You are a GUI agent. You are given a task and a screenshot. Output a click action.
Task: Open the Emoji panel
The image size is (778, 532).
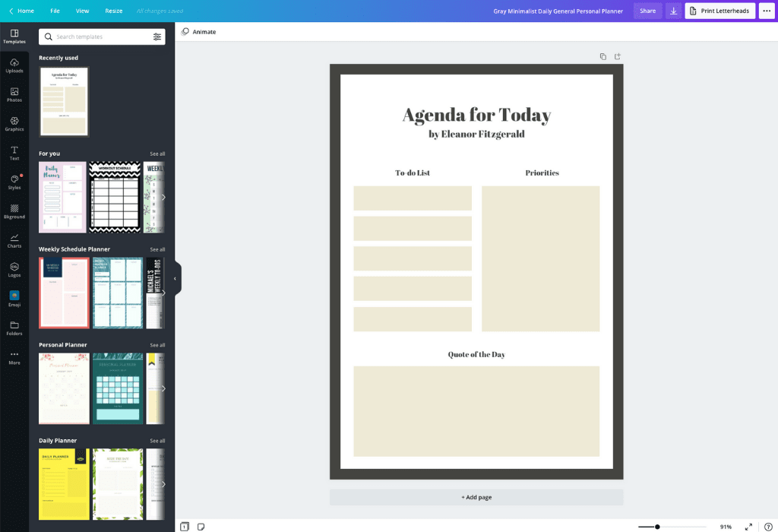tap(14, 299)
